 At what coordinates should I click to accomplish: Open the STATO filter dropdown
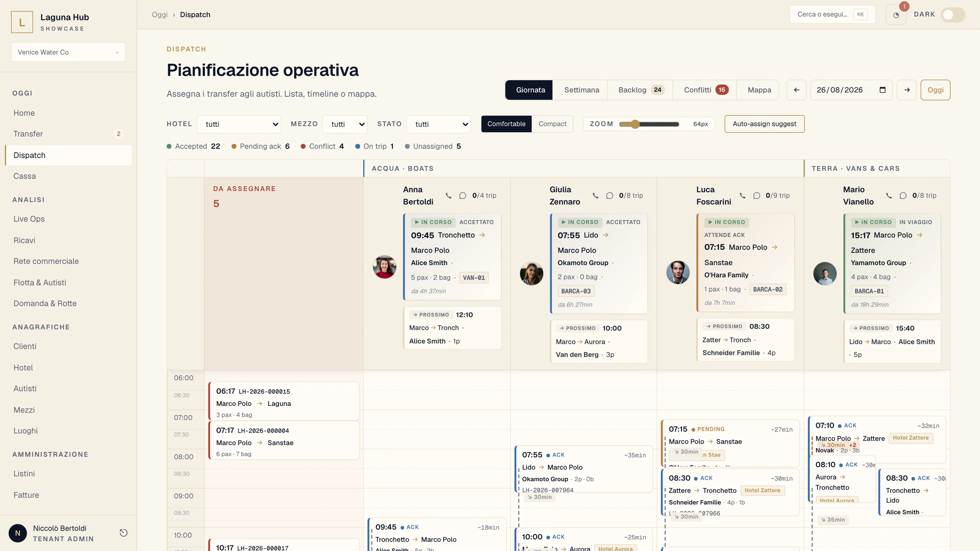click(438, 124)
